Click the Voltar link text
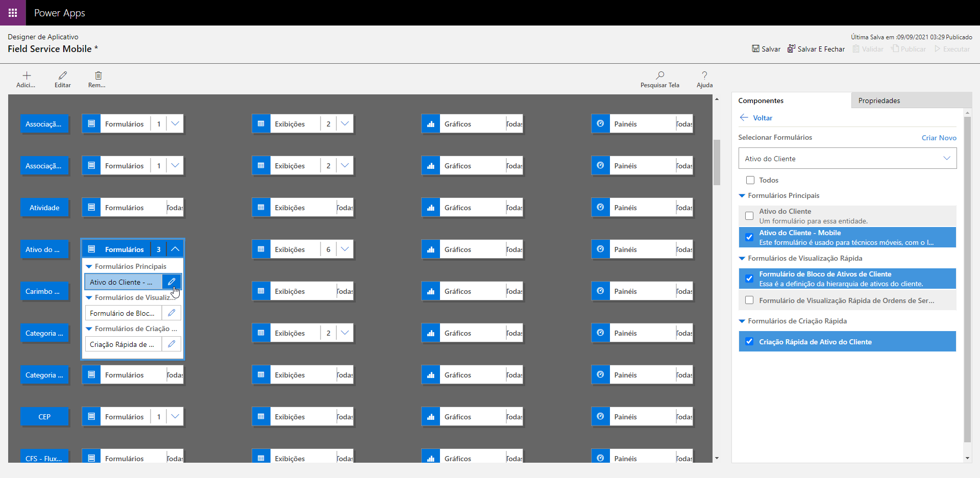 (x=763, y=118)
